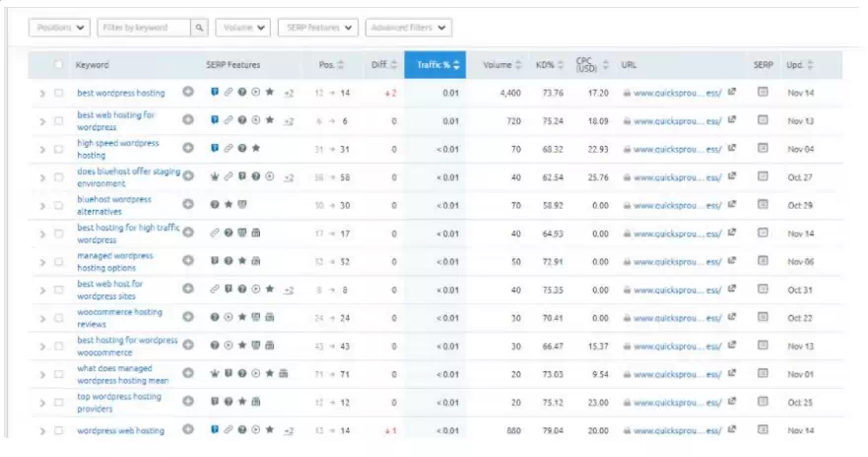Open the SERP features dropdown
This screenshot has width=868, height=457.
coord(317,29)
